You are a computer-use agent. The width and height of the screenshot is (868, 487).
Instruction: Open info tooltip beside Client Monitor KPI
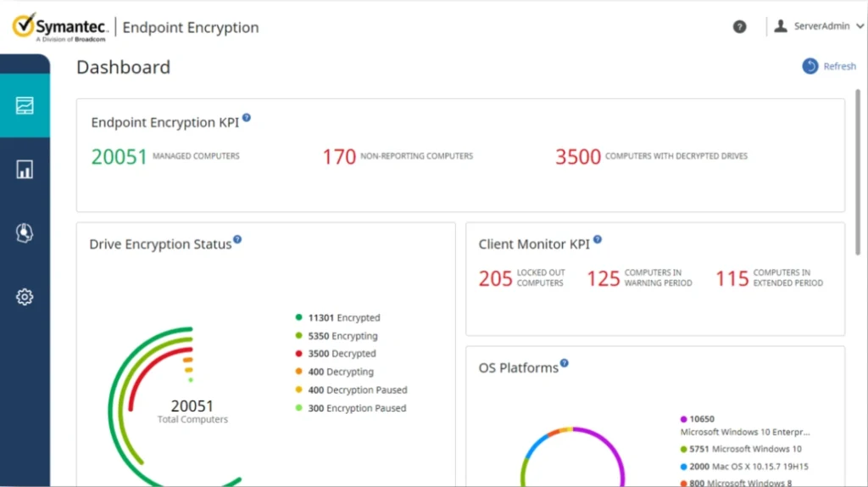pyautogui.click(x=598, y=239)
